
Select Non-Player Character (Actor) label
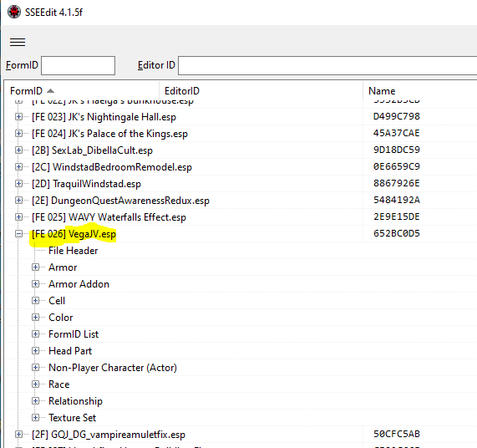point(113,368)
